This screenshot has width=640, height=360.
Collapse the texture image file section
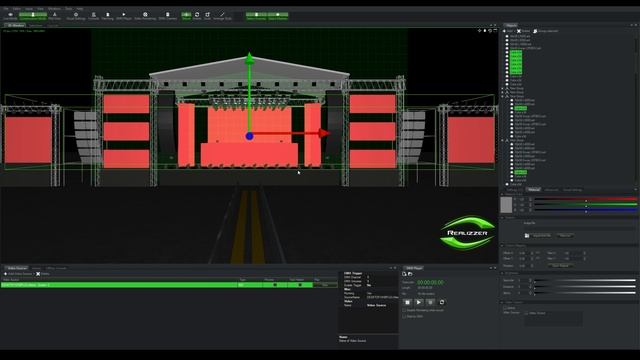point(502,218)
